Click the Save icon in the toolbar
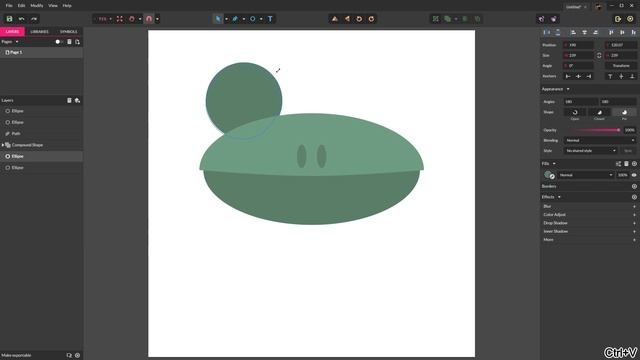The image size is (640, 360). [x=9, y=19]
